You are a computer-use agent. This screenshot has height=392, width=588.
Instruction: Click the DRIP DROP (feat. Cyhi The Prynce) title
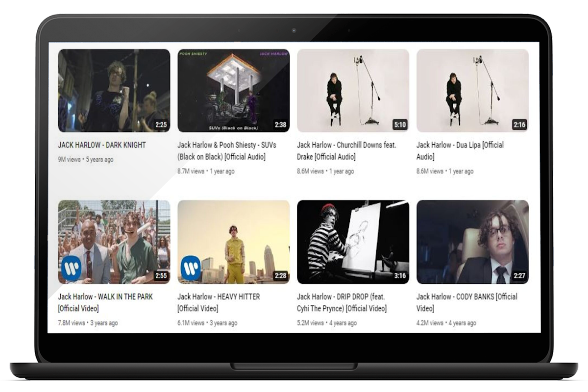point(342,302)
